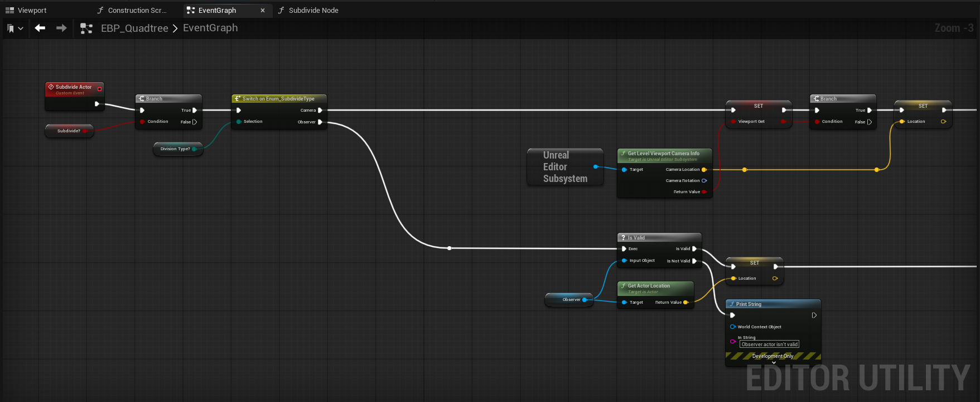Expand Print String advanced options arrow
Viewport: 980px width, 402px height.
click(774, 363)
